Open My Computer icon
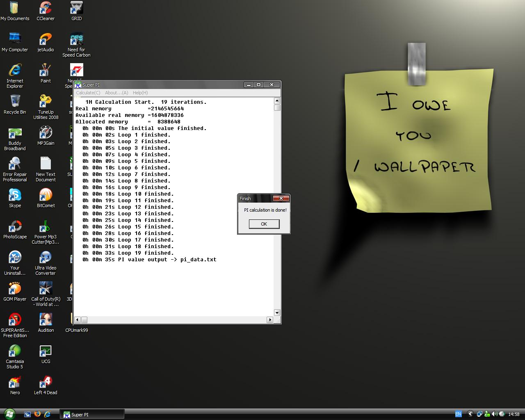This screenshot has width=525, height=420. (x=15, y=42)
